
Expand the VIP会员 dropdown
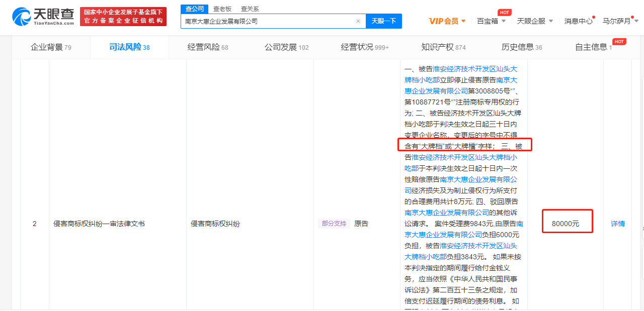click(447, 21)
